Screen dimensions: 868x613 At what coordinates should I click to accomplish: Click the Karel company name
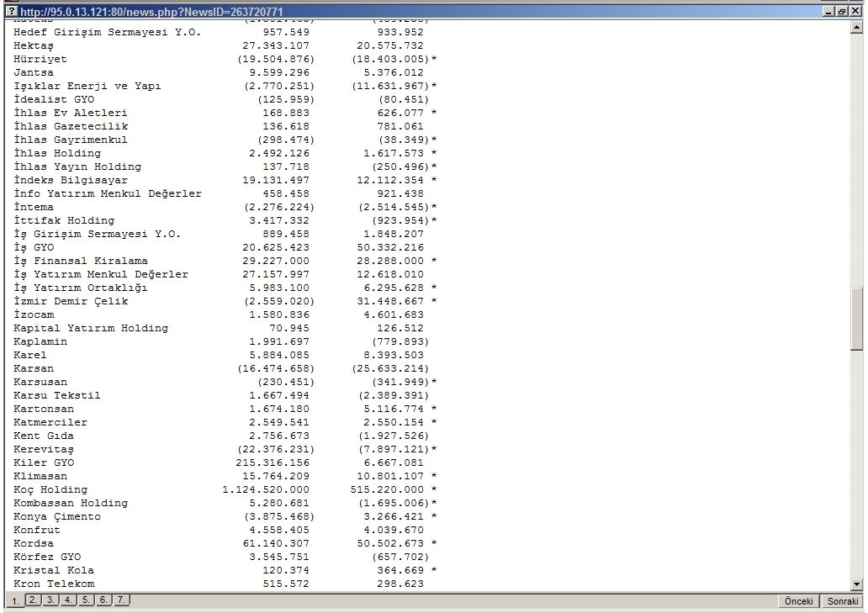30,355
